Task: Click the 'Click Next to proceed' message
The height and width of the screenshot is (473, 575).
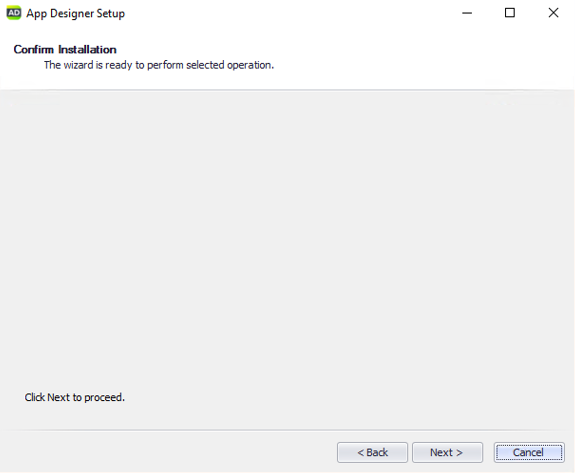Action: [x=74, y=397]
